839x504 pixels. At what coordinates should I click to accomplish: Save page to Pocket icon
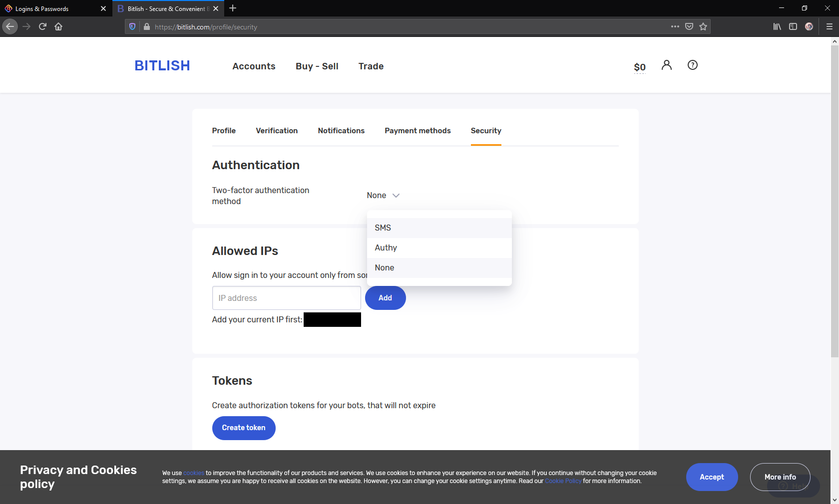click(689, 26)
